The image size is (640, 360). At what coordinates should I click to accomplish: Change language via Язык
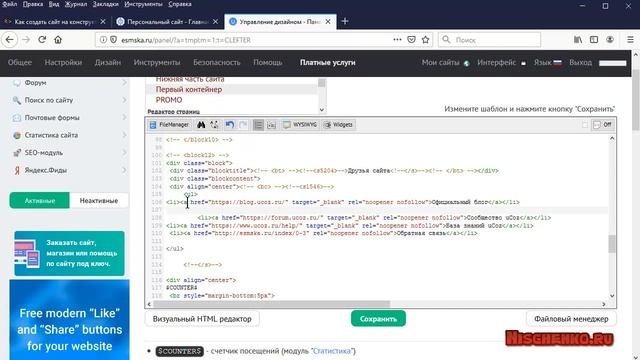coord(547,62)
